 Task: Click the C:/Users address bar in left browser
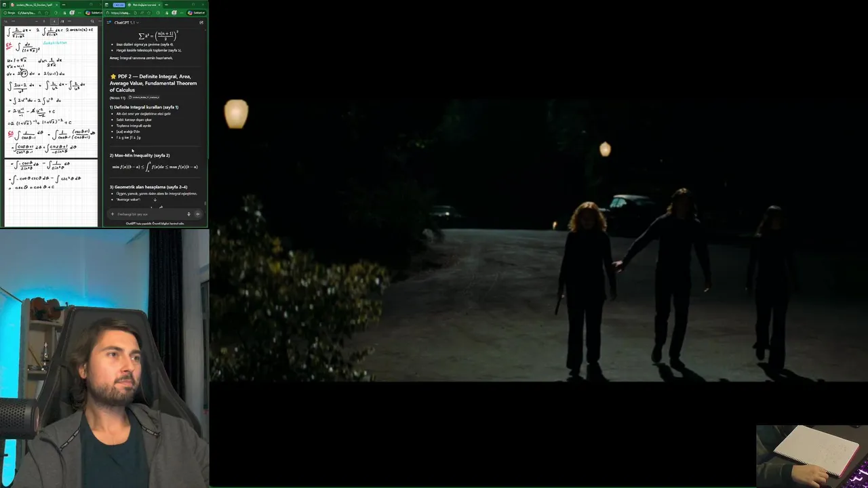(26, 13)
